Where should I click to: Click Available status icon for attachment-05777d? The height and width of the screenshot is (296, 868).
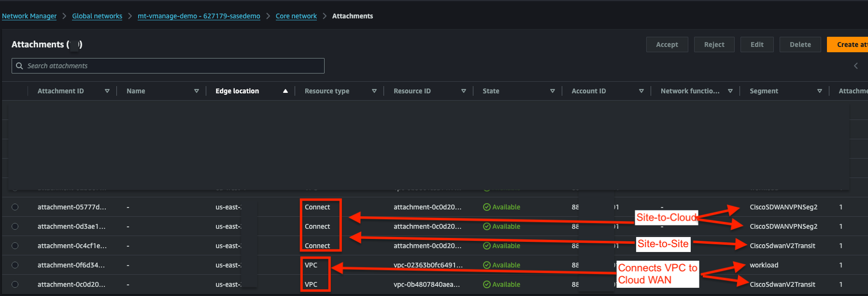tap(487, 207)
